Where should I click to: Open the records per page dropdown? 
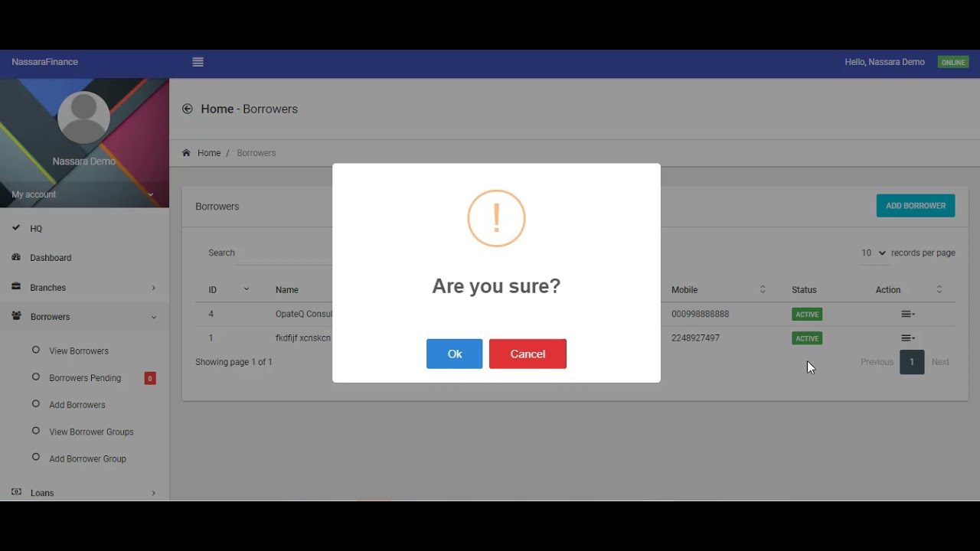tap(874, 253)
